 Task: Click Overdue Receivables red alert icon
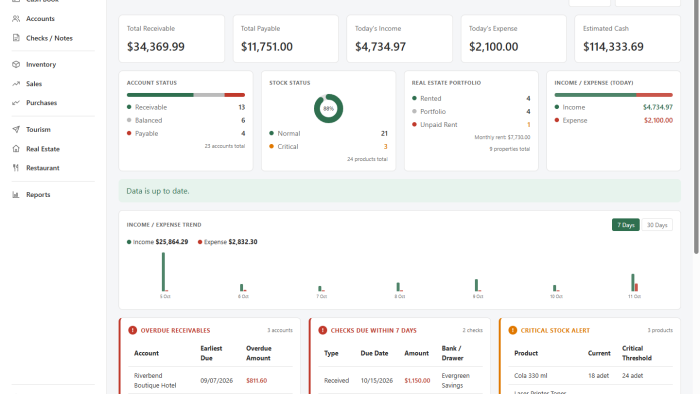click(133, 330)
